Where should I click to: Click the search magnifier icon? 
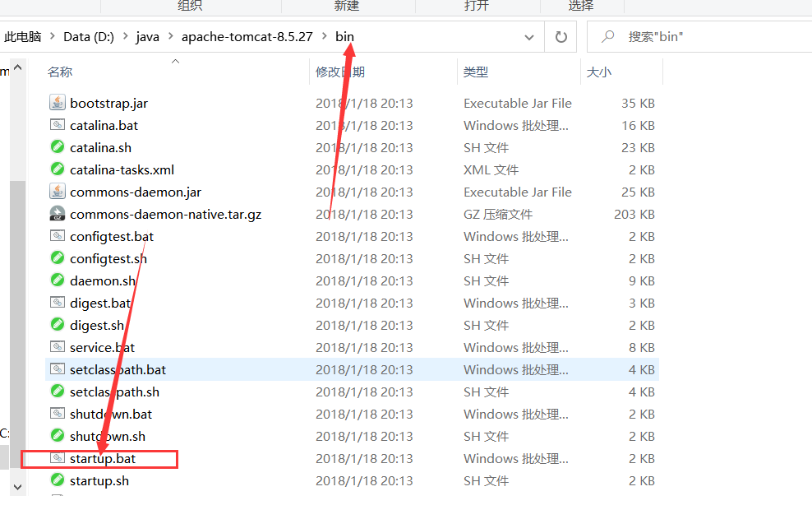[607, 37]
